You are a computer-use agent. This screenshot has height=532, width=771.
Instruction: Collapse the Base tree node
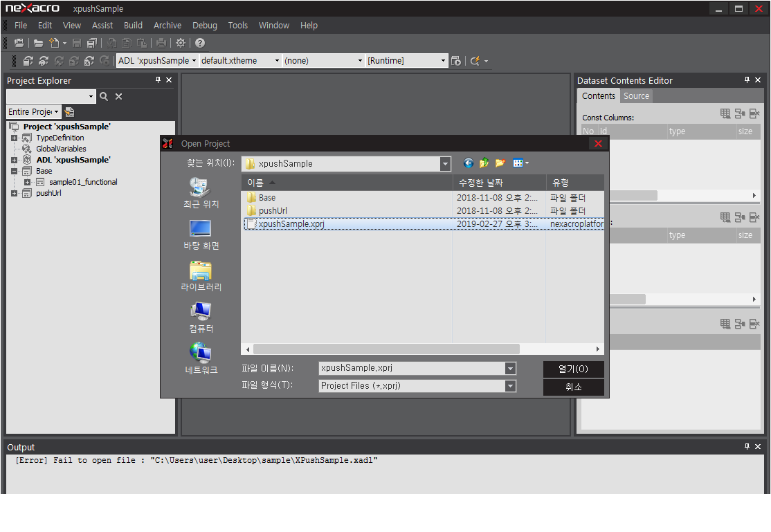coord(15,171)
